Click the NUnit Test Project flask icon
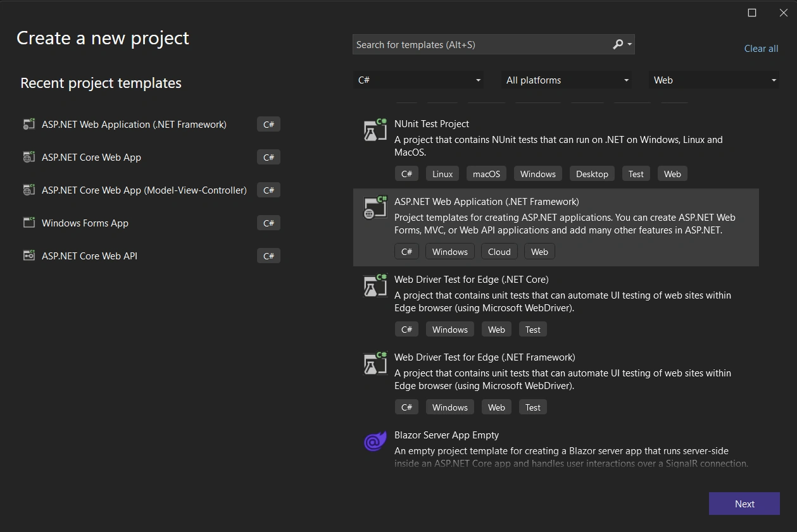 click(375, 130)
